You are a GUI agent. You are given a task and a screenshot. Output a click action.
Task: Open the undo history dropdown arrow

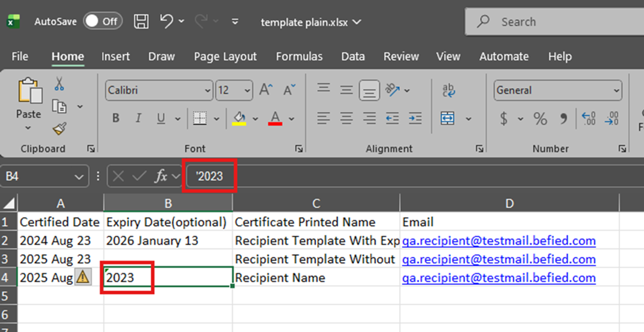[181, 21]
